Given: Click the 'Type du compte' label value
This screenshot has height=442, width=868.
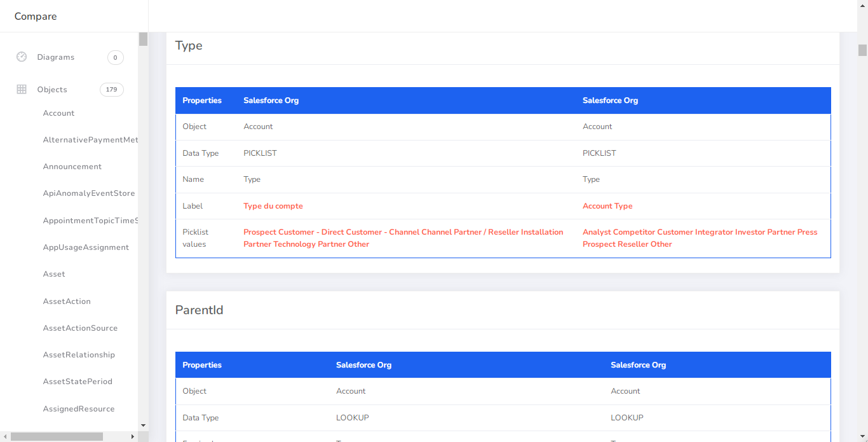Looking at the screenshot, I should (x=273, y=206).
